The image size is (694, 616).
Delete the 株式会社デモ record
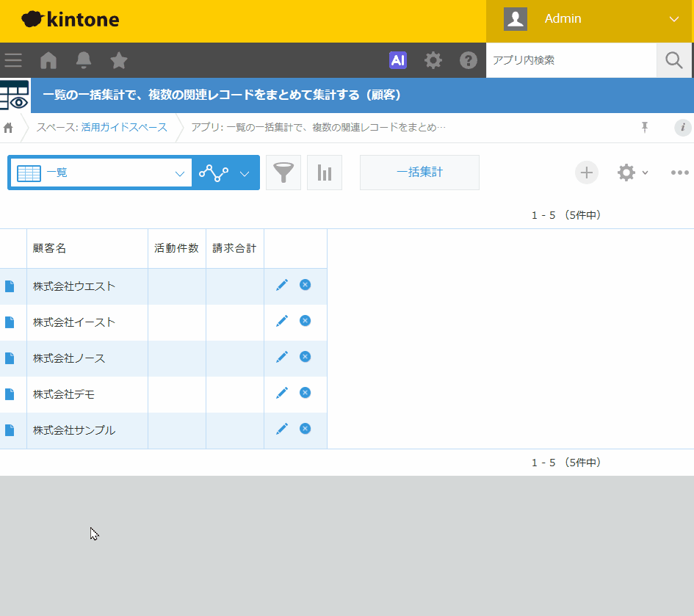tap(305, 393)
